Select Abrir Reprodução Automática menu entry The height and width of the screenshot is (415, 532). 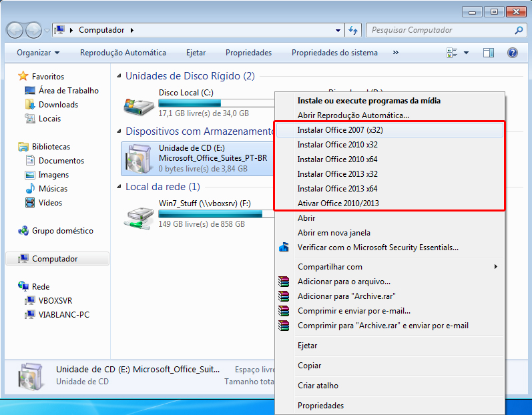tap(390, 115)
